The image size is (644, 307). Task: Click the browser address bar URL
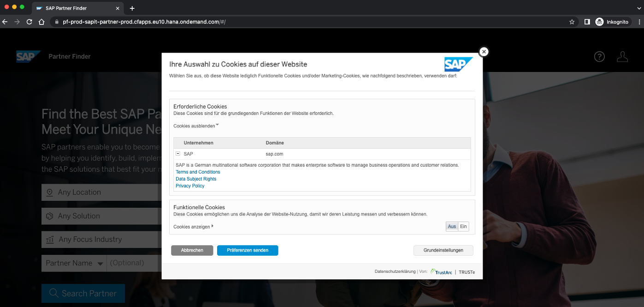[144, 22]
